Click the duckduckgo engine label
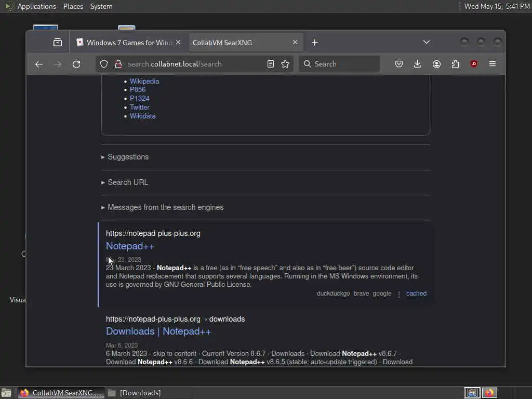The image size is (532, 399). [x=333, y=294]
